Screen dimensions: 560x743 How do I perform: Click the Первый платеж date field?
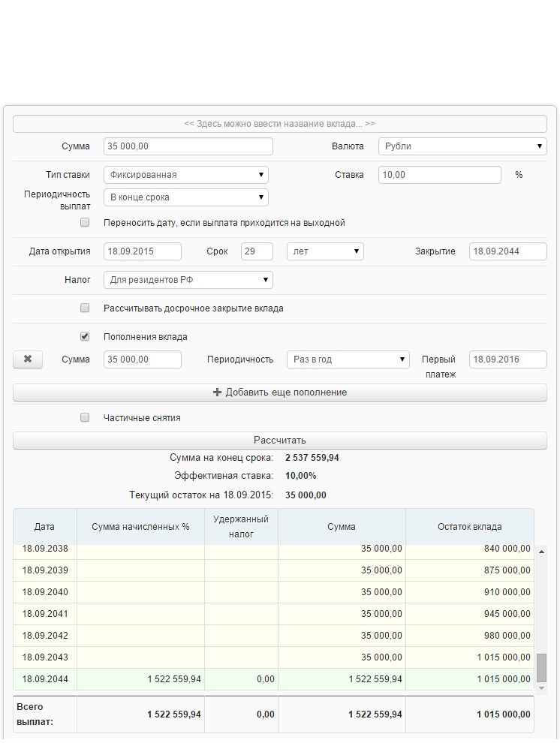[508, 359]
